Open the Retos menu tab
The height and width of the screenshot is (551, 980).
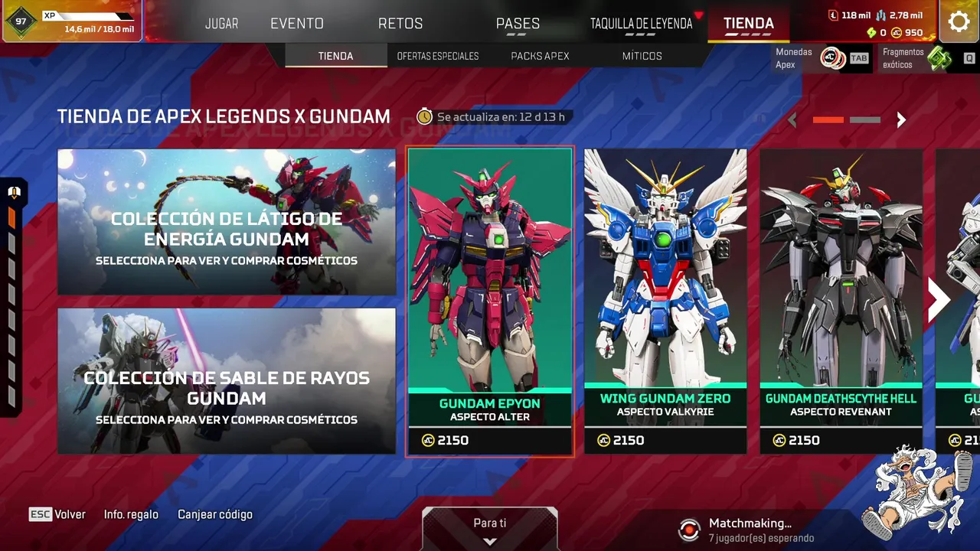coord(400,24)
